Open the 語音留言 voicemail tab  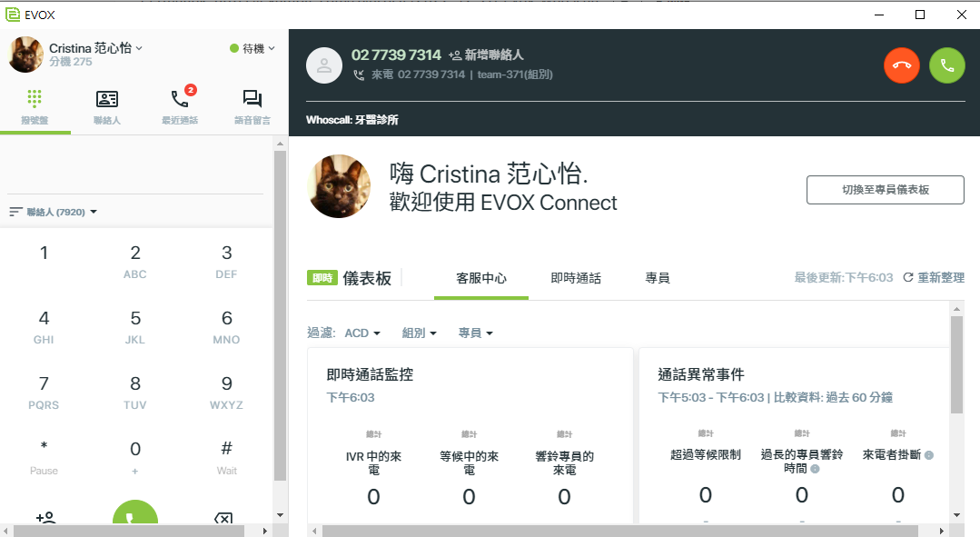[252, 107]
